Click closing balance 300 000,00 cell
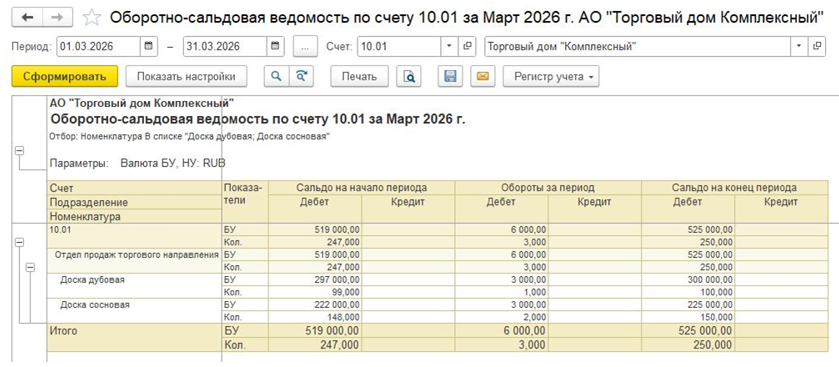The width and height of the screenshot is (839, 367). [x=688, y=280]
